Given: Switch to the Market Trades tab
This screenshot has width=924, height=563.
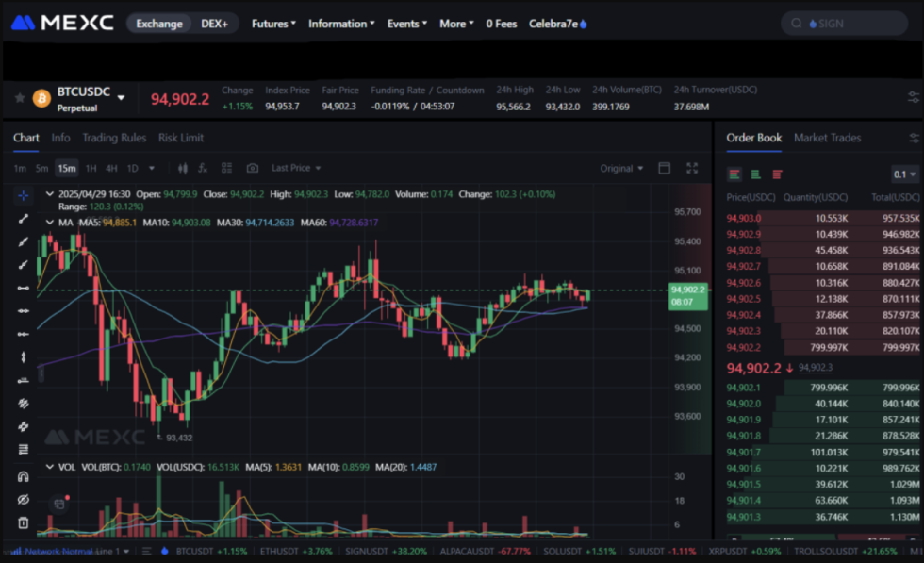Looking at the screenshot, I should click(x=828, y=138).
